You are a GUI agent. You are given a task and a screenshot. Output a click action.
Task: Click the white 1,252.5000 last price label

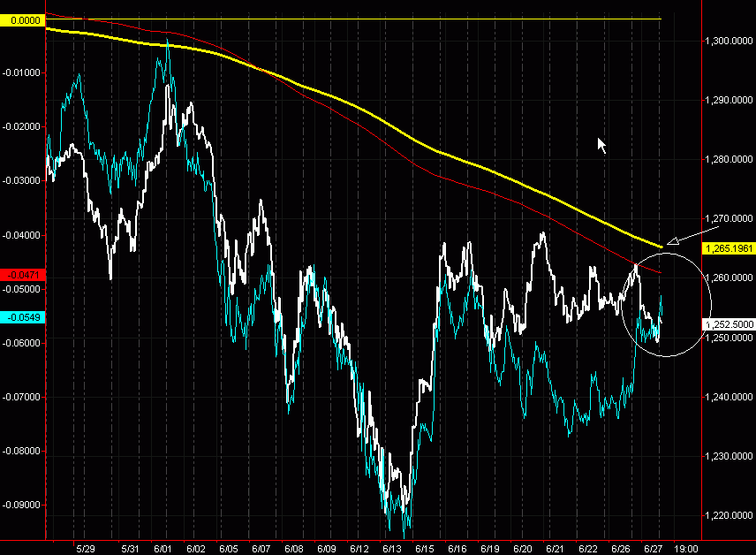tap(729, 324)
